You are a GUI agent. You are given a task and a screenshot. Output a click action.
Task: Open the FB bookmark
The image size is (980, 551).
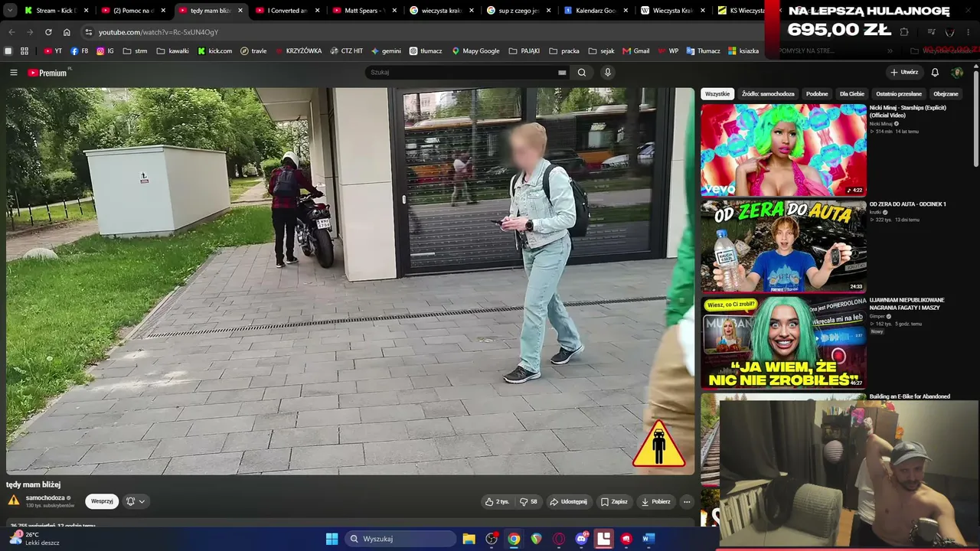[x=79, y=51]
